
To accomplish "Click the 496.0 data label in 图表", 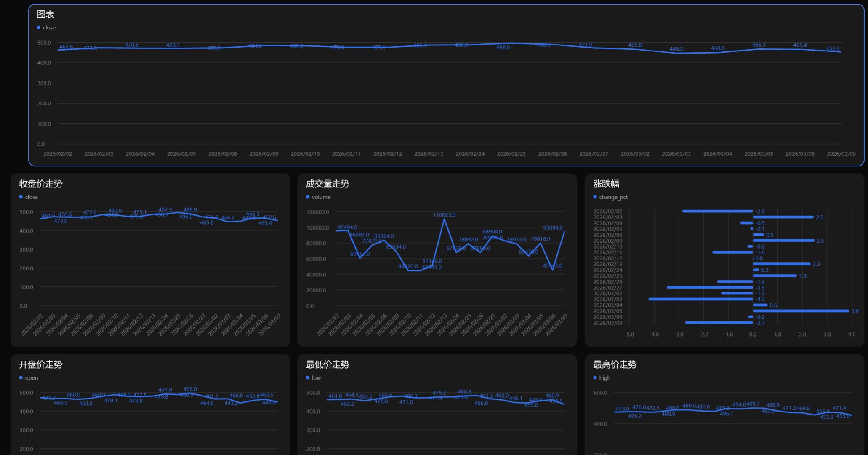I will pyautogui.click(x=503, y=48).
